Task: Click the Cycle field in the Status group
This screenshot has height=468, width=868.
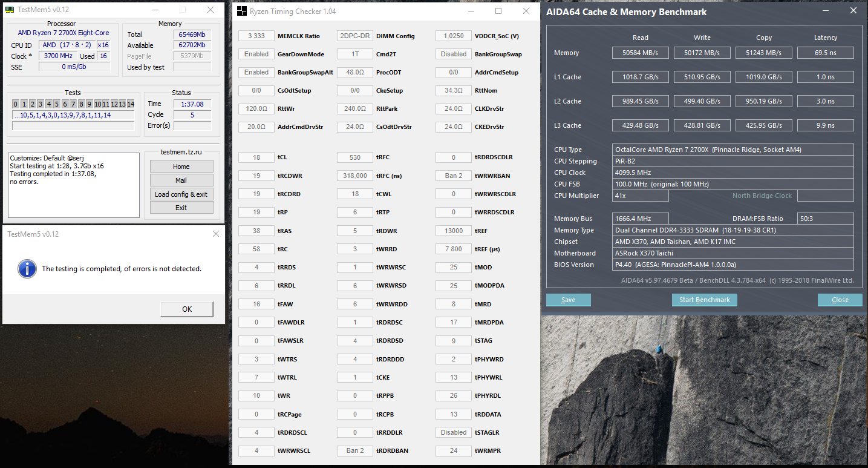Action: [192, 115]
